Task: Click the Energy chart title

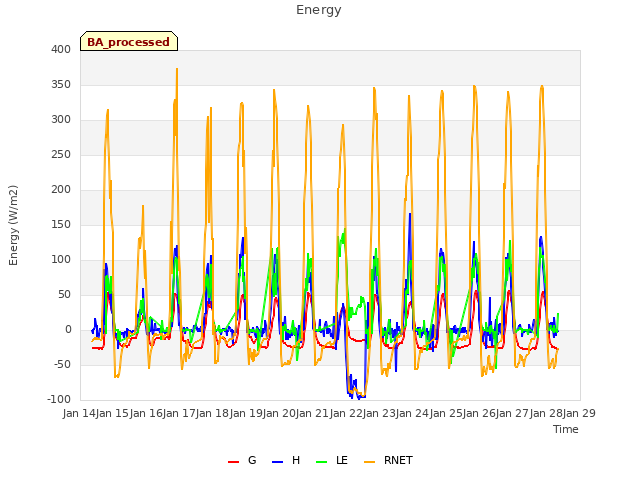Action: point(319,10)
